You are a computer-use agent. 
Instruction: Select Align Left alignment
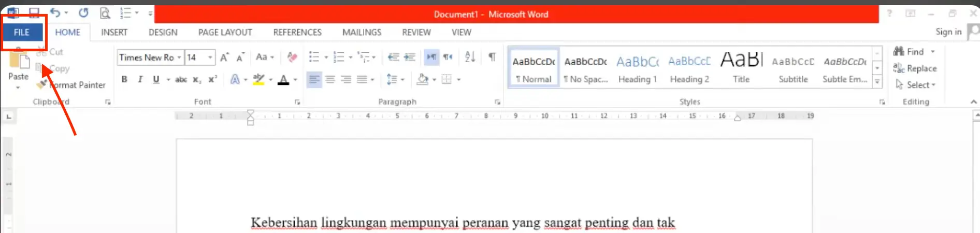(314, 79)
